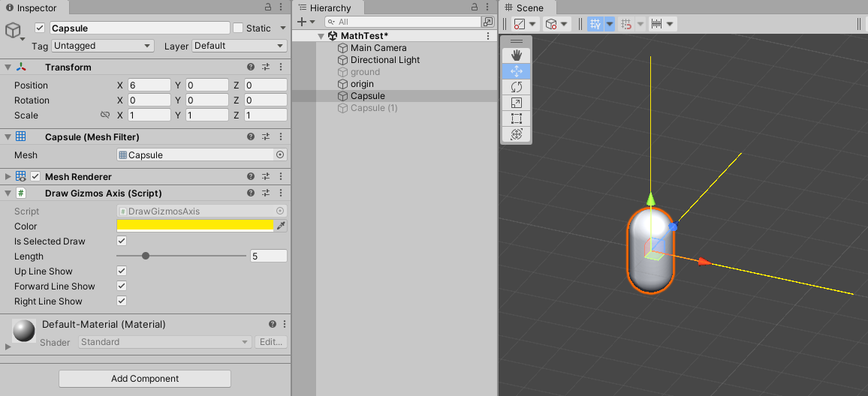Open the Tag dropdown
This screenshot has height=396, width=868.
102,46
